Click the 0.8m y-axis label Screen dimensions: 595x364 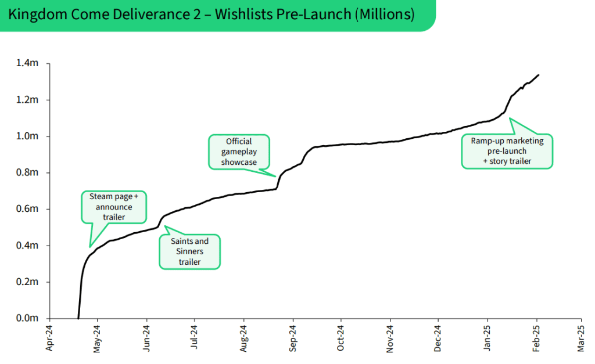click(x=27, y=172)
